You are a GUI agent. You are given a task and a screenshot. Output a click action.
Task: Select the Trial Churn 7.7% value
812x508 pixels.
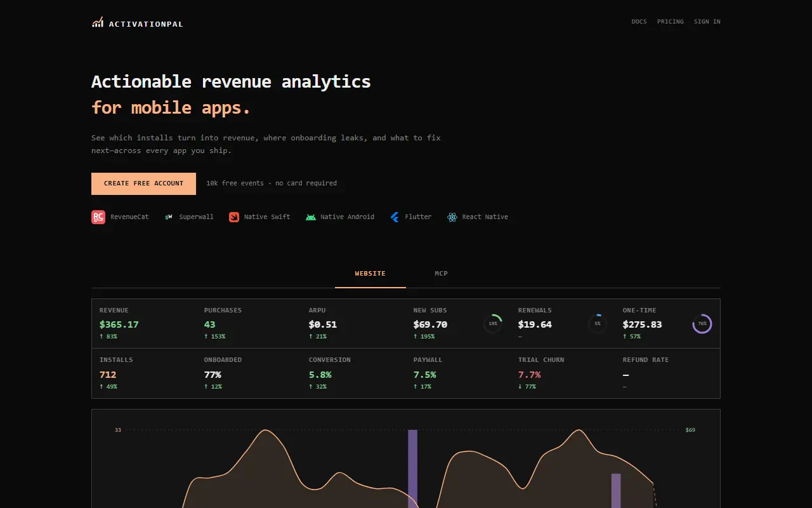[530, 375]
